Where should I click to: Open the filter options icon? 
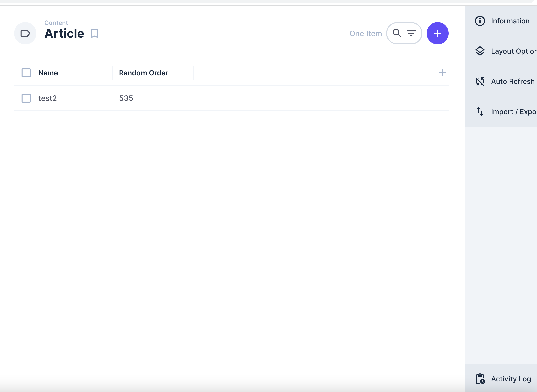click(412, 33)
